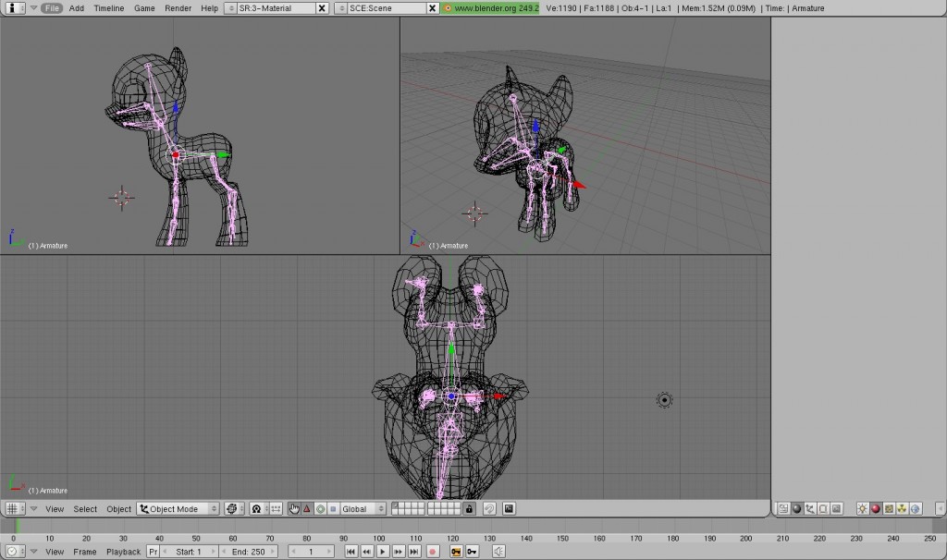Adjust the End: 250 frame slider
Screen dimensions: 947x560
tap(247, 551)
